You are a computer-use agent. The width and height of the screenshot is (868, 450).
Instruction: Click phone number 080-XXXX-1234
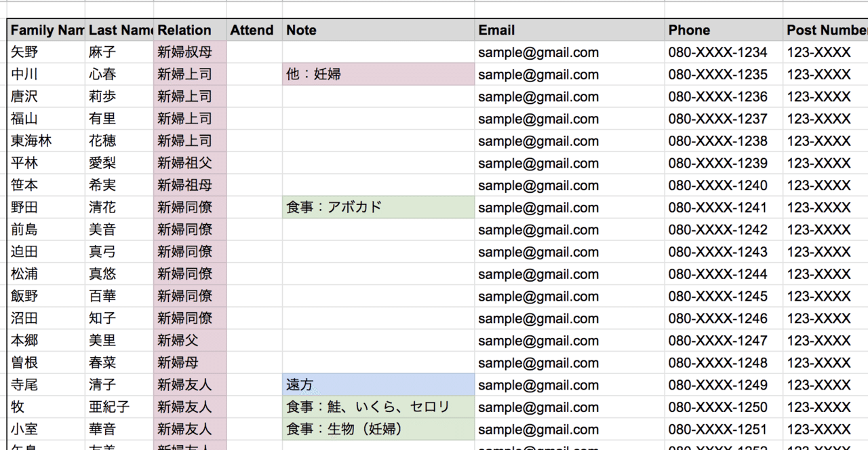coord(717,52)
